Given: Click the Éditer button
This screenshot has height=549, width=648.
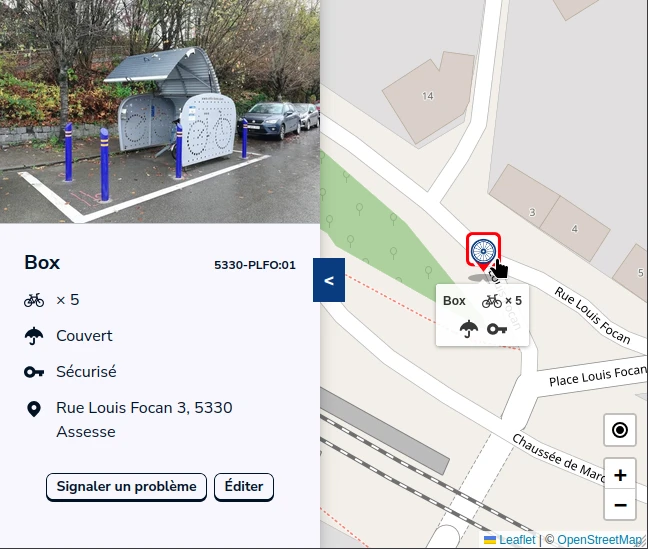Looking at the screenshot, I should (x=244, y=487).
